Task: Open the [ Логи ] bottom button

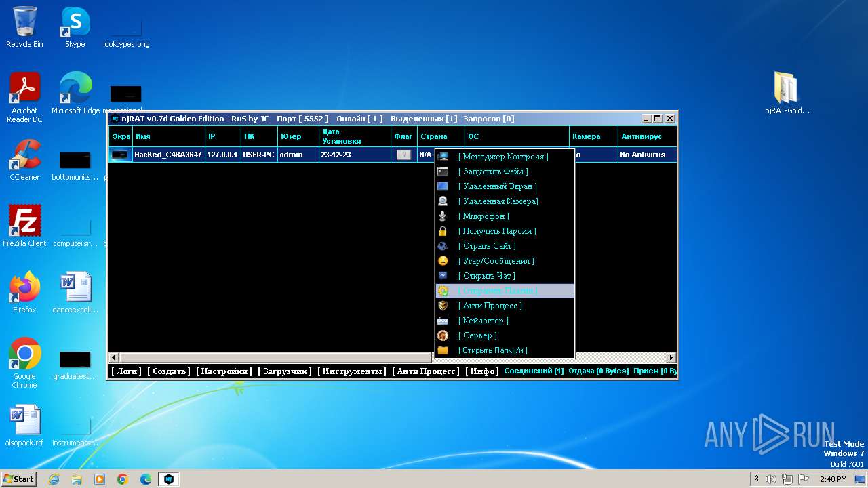Action: tap(126, 371)
